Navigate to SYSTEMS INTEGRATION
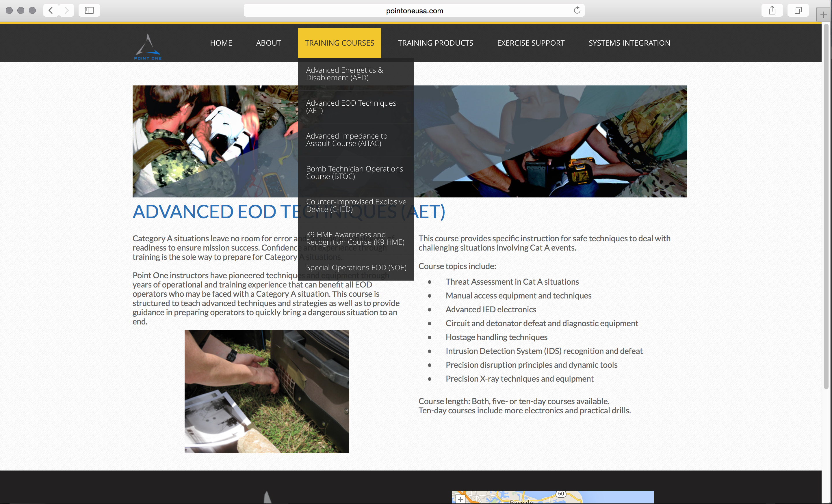Screen dimensions: 832x504 pyautogui.click(x=629, y=43)
